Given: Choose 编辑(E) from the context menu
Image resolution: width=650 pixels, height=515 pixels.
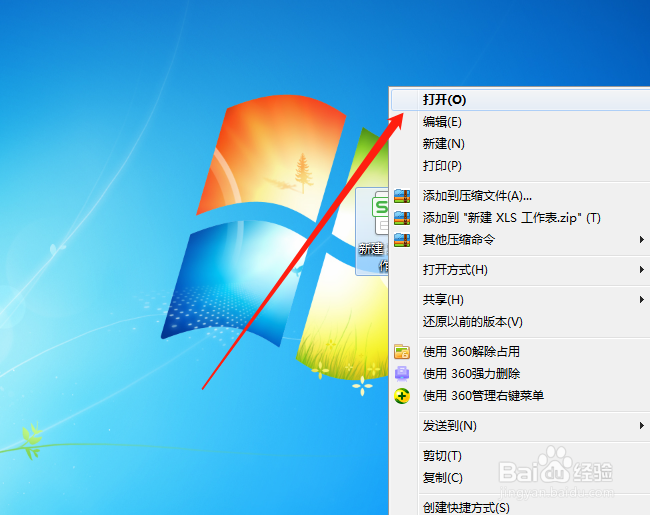Looking at the screenshot, I should click(x=521, y=122).
